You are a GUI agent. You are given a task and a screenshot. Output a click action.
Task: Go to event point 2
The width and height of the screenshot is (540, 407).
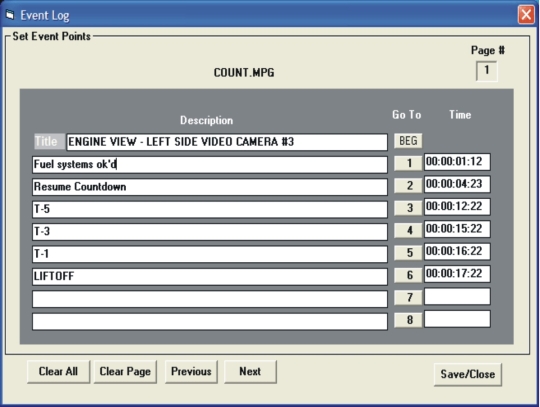[x=408, y=185]
